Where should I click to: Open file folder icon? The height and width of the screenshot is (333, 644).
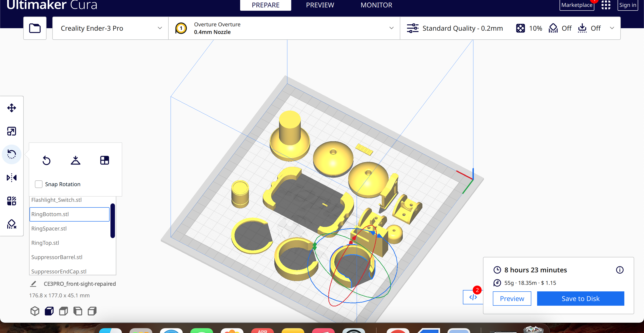35,28
